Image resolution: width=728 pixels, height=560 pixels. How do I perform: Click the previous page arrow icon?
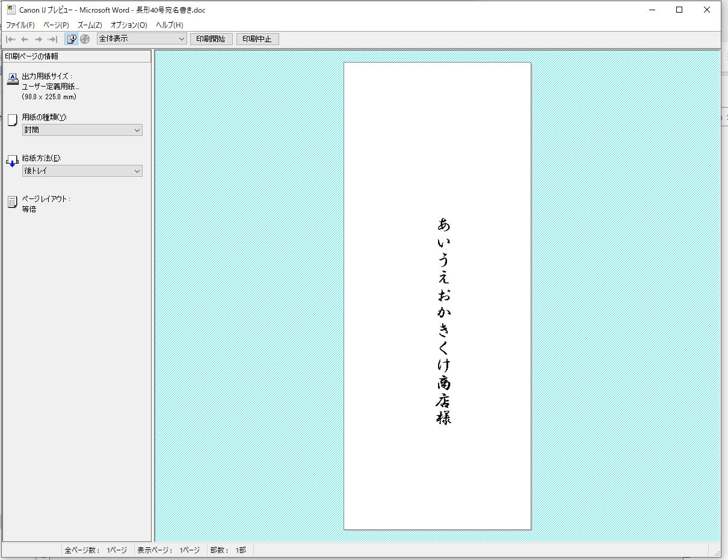25,39
